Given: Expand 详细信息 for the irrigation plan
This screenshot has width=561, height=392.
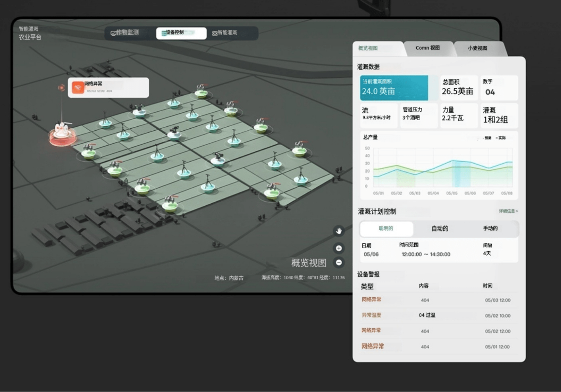Looking at the screenshot, I should tap(508, 211).
